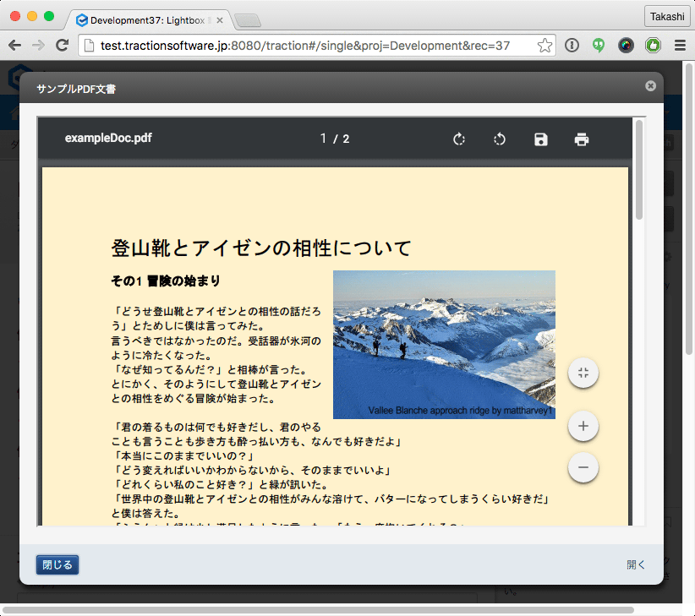Close the lightbox with the X icon

coord(650,86)
